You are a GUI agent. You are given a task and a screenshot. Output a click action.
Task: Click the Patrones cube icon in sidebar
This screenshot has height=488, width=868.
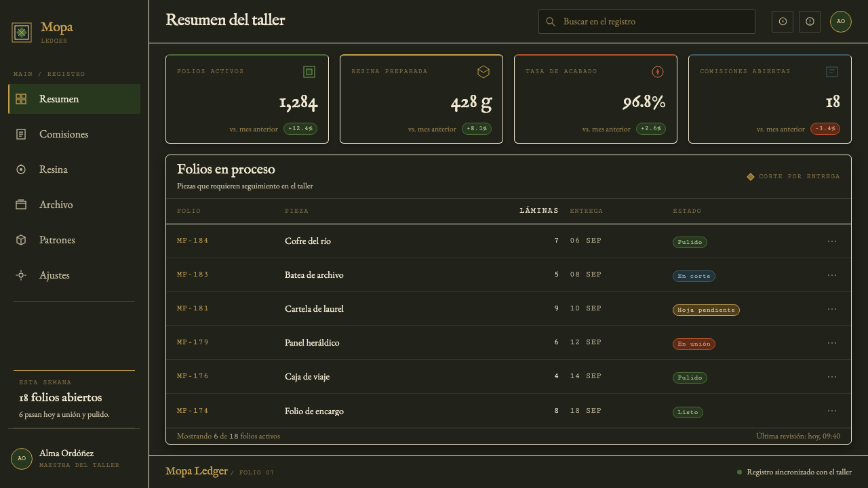click(21, 240)
